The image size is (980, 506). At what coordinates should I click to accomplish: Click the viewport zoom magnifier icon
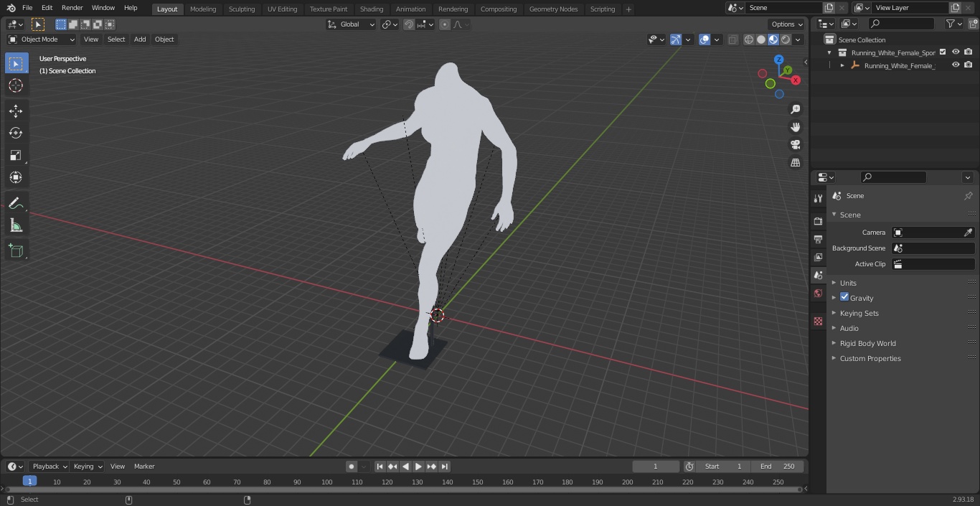[795, 109]
